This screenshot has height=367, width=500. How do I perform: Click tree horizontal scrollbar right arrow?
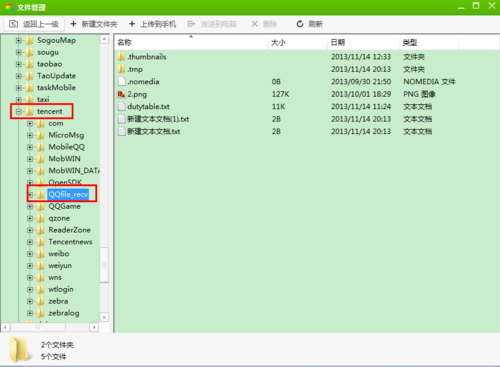(x=94, y=327)
